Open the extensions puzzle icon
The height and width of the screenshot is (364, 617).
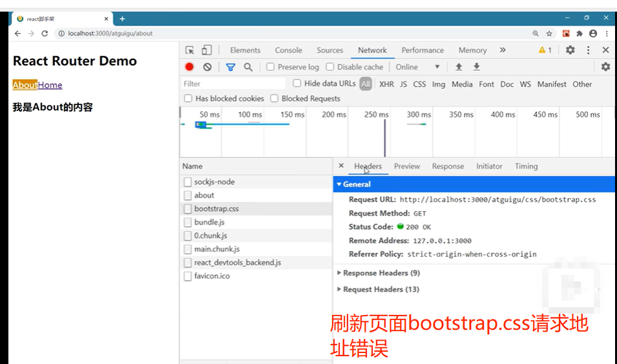[x=580, y=34]
